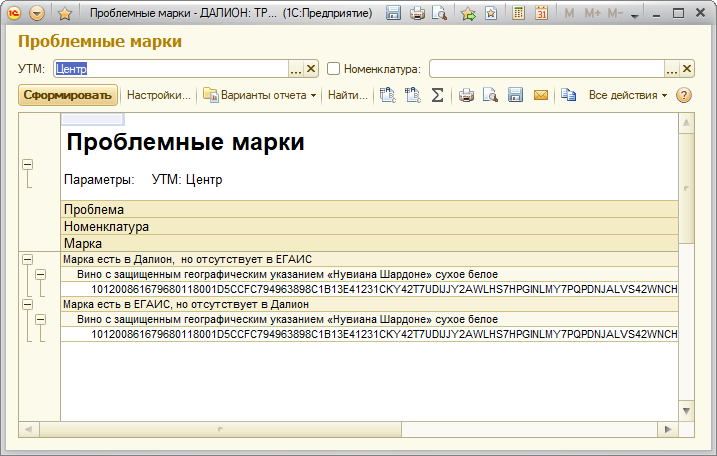This screenshot has width=717, height=456.
Task: Select the Марка header cell
Action: click(x=369, y=243)
